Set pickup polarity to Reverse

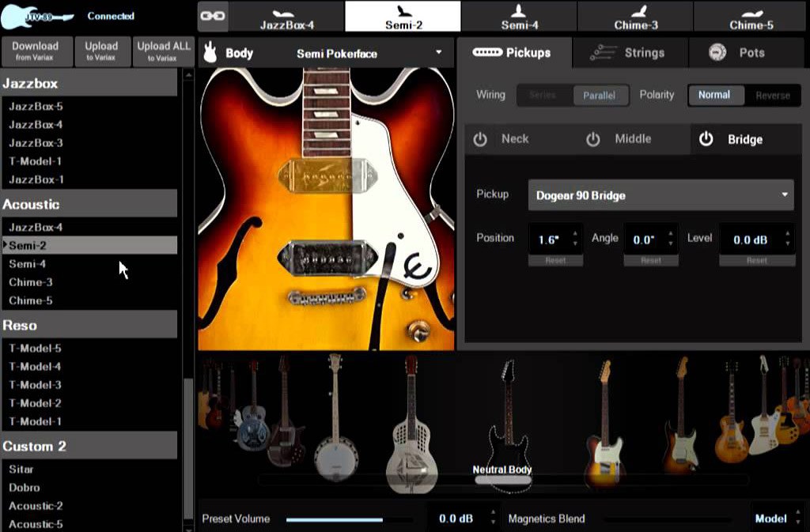point(771,95)
